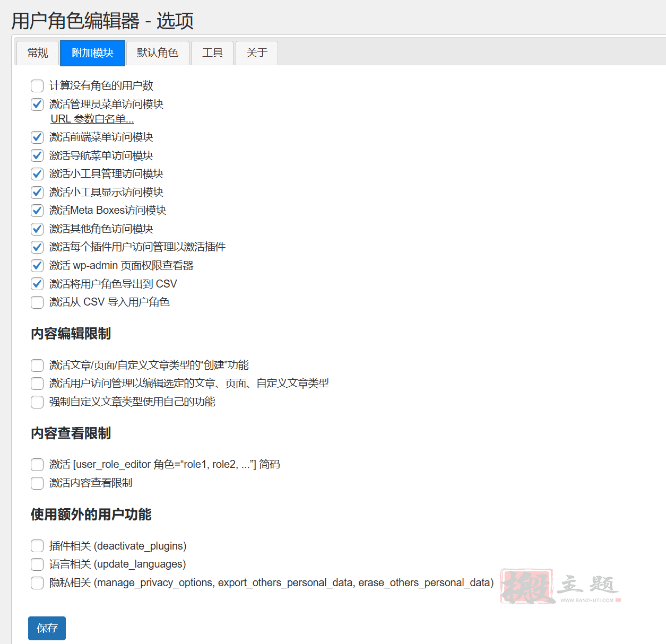The width and height of the screenshot is (666, 644).
Task: 启用「语言相关 (update_languages)」选项
Action: 37,564
